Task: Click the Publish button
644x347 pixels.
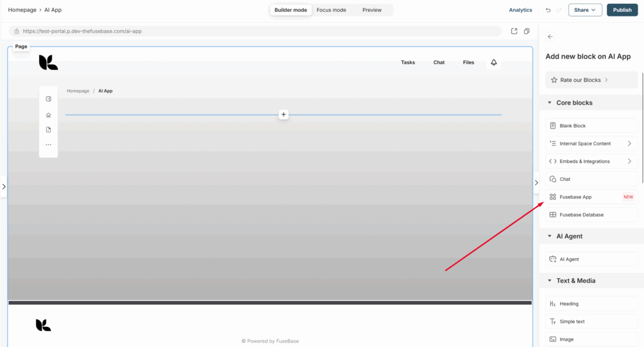Action: [622, 10]
